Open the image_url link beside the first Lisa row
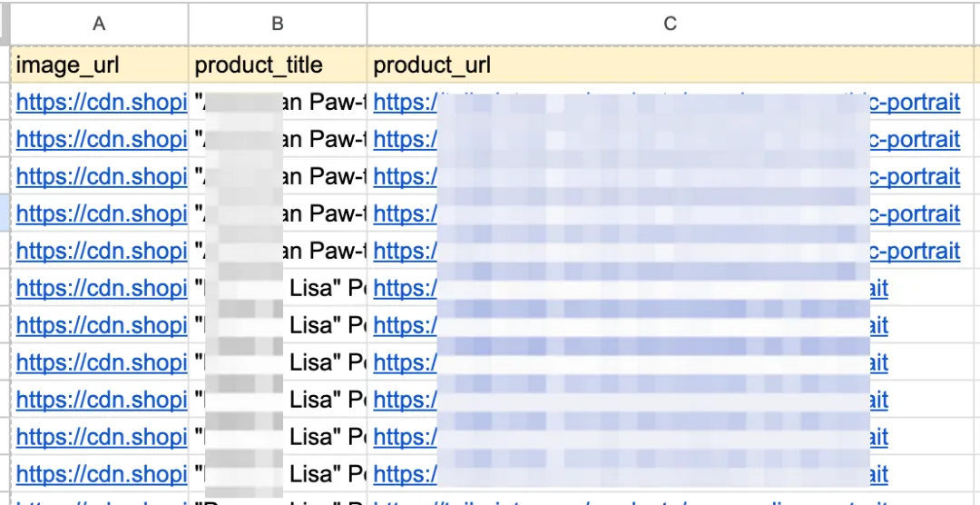980x505 pixels. coord(101,288)
